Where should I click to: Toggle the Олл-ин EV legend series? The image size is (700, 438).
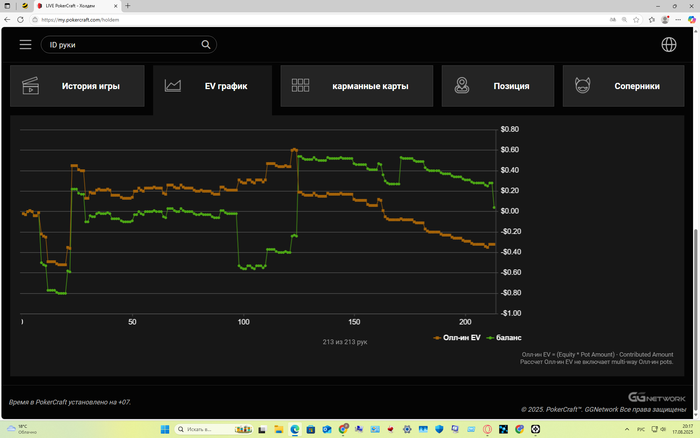click(x=457, y=338)
